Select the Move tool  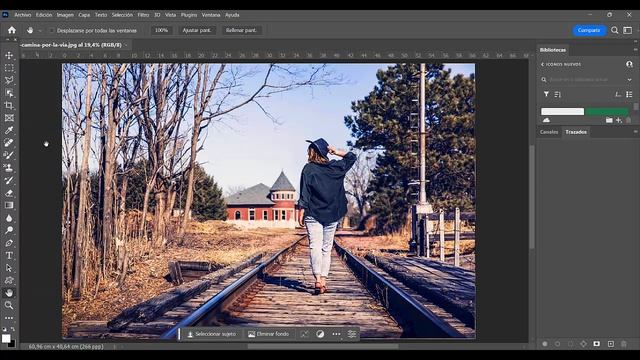[x=9, y=55]
